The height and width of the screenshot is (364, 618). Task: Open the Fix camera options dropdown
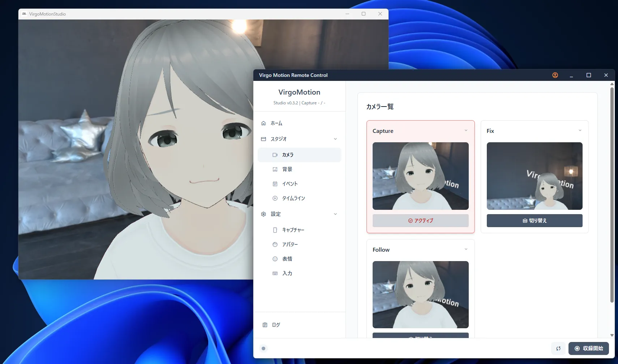click(x=580, y=130)
